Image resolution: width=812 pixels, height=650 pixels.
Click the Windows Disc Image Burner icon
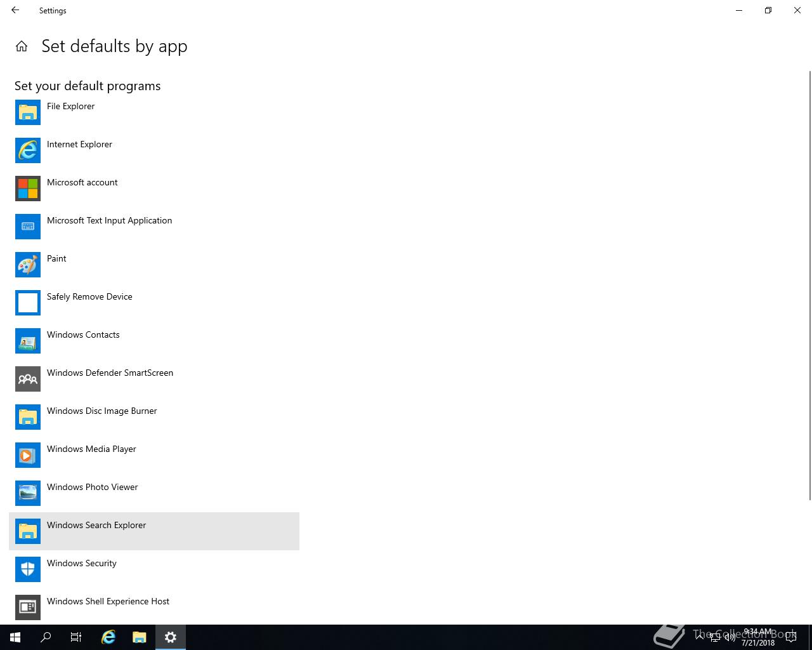28,417
